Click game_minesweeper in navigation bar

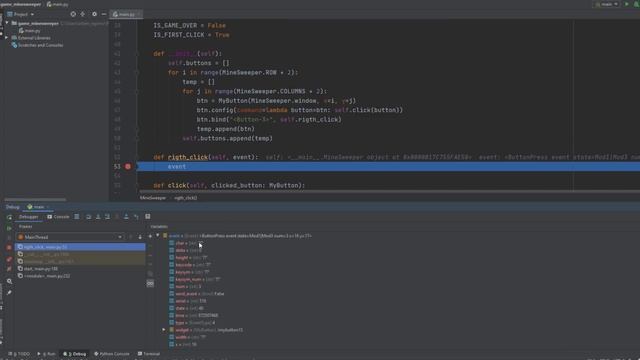pos(20,4)
